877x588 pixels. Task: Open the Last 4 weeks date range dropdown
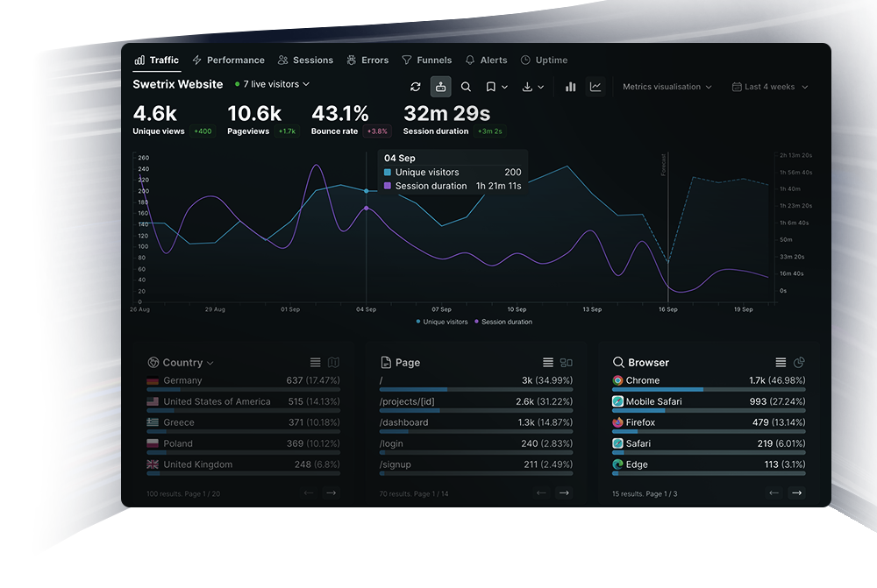[x=770, y=87]
